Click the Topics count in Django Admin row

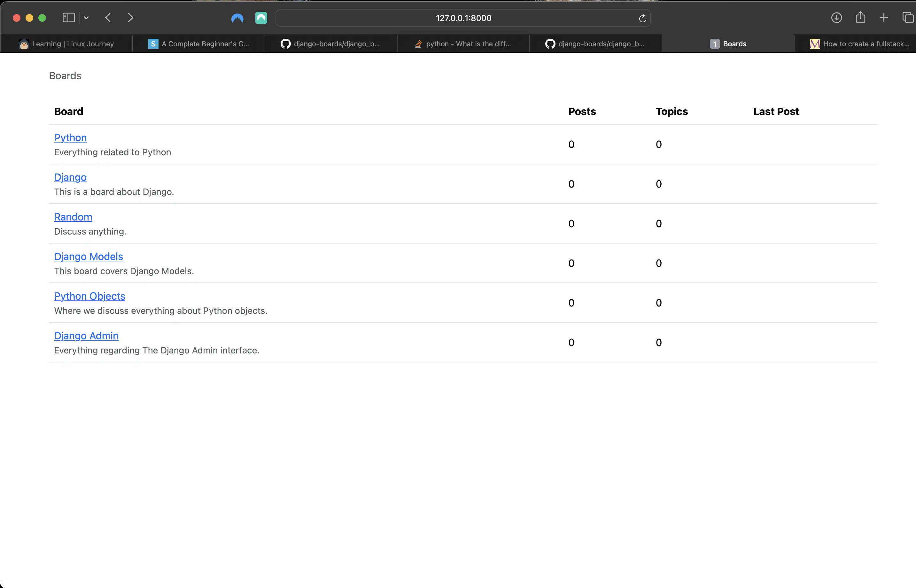pyautogui.click(x=659, y=343)
